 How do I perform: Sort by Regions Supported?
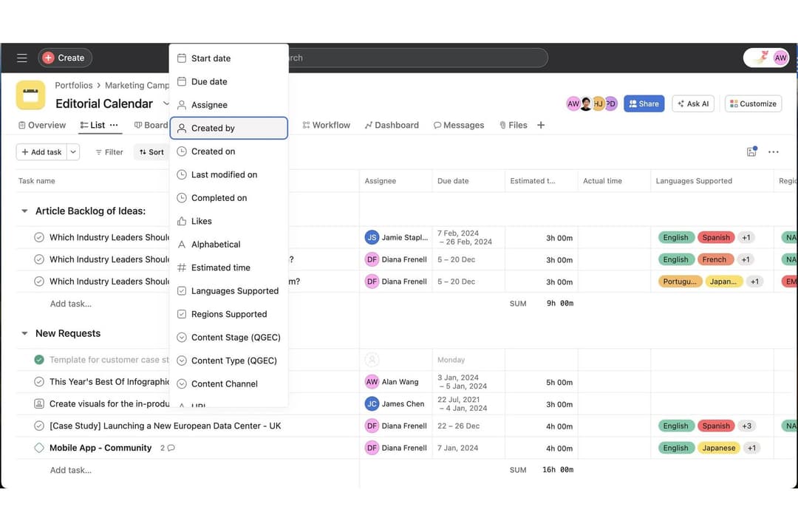tap(229, 314)
